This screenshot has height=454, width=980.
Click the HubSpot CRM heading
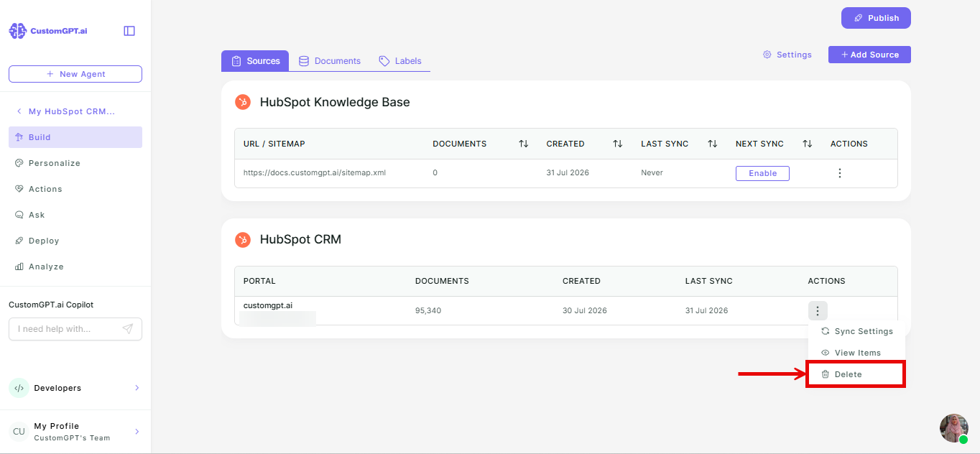click(x=300, y=239)
